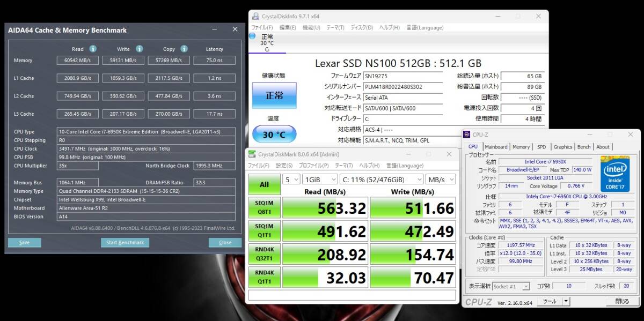
Task: Expand the ツール dropdown arrow in CPU-Z
Action: 566,302
